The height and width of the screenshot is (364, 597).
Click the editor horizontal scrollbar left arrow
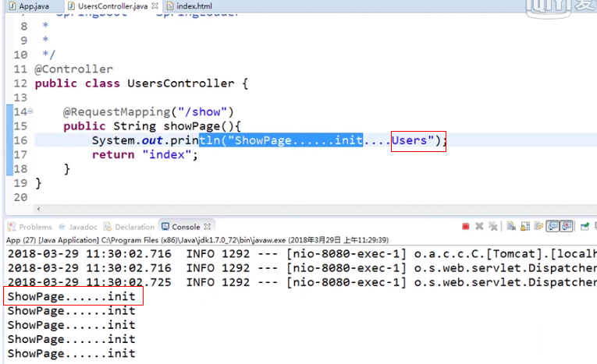(x=38, y=209)
